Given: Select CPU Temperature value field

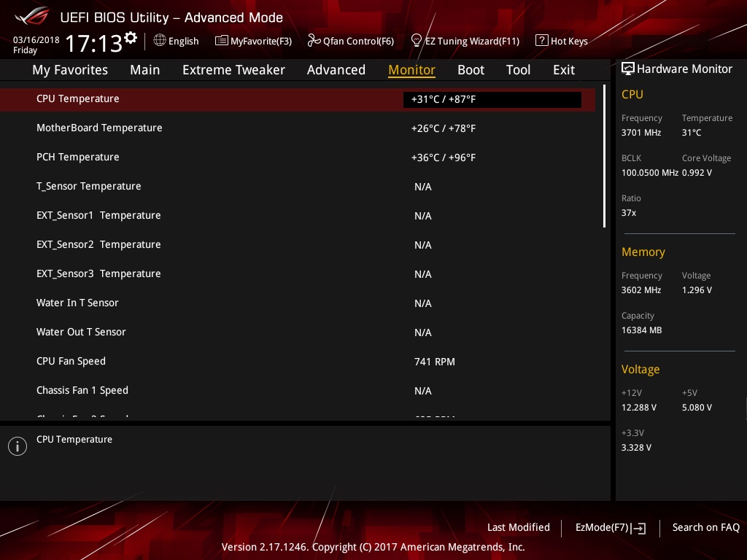Looking at the screenshot, I should (492, 99).
